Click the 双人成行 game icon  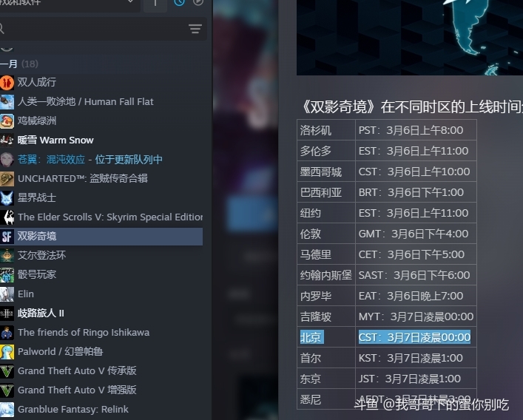point(7,82)
